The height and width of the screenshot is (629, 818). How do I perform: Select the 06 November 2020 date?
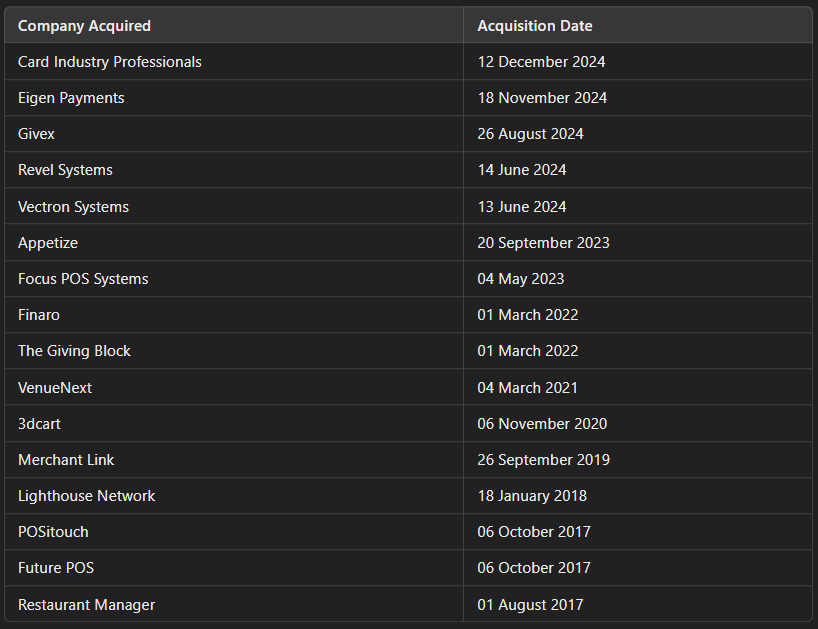coord(542,424)
